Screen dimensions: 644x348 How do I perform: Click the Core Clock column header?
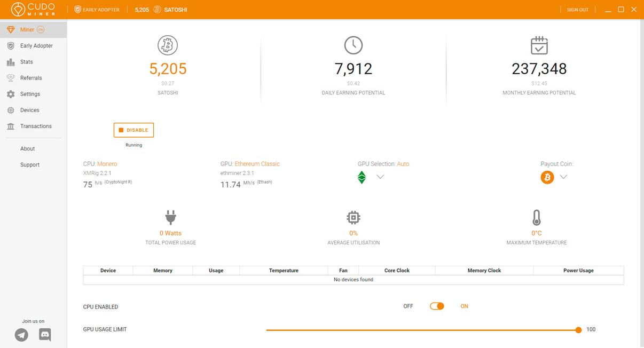click(x=397, y=271)
